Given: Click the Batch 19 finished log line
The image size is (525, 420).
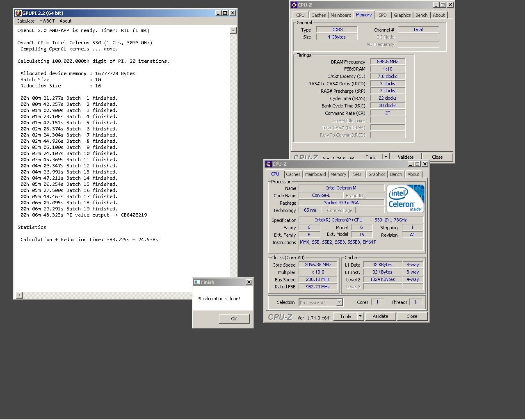Looking at the screenshot, I should (x=69, y=209).
